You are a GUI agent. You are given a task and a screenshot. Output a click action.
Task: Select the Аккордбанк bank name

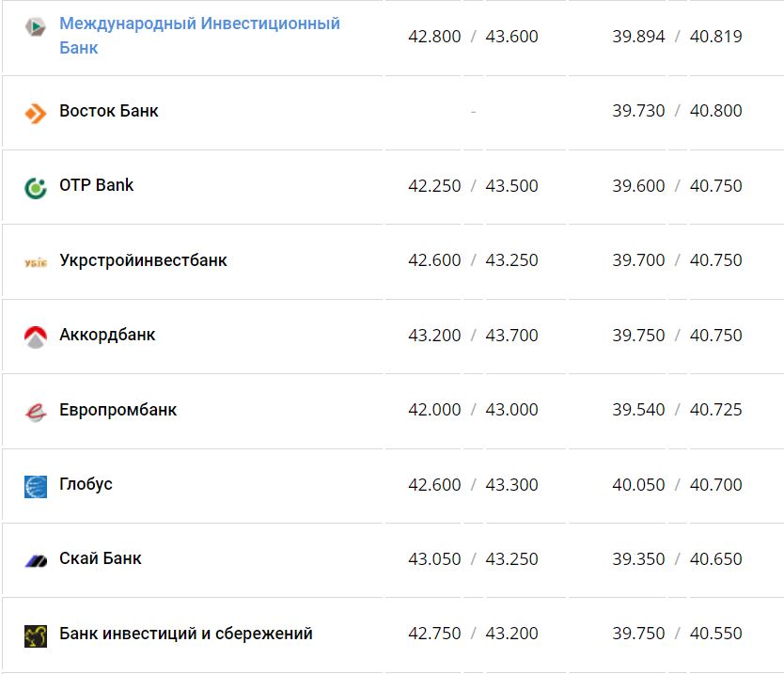(107, 335)
